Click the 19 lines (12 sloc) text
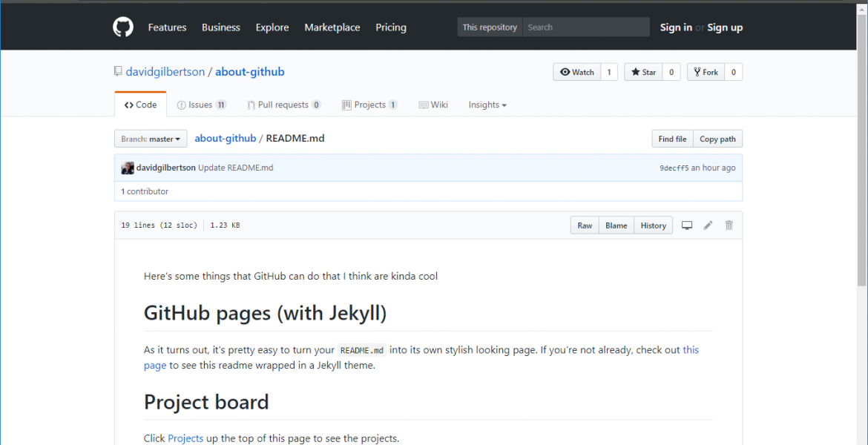 (x=159, y=225)
